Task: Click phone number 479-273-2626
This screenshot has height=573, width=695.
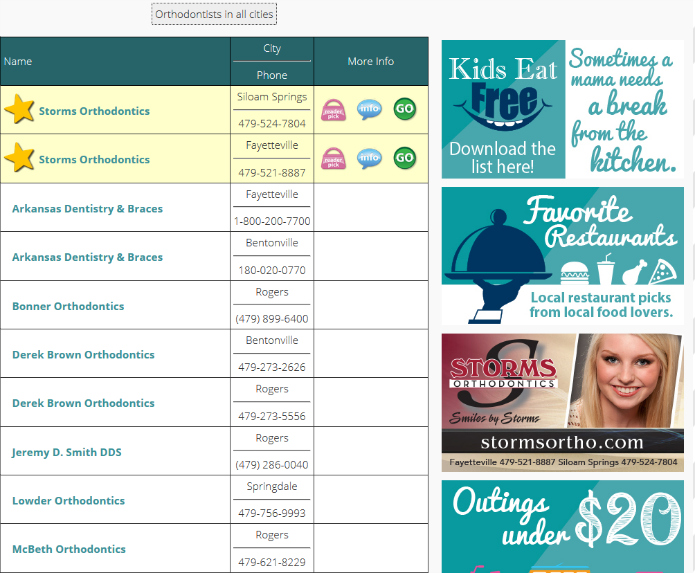Action: click(x=272, y=367)
